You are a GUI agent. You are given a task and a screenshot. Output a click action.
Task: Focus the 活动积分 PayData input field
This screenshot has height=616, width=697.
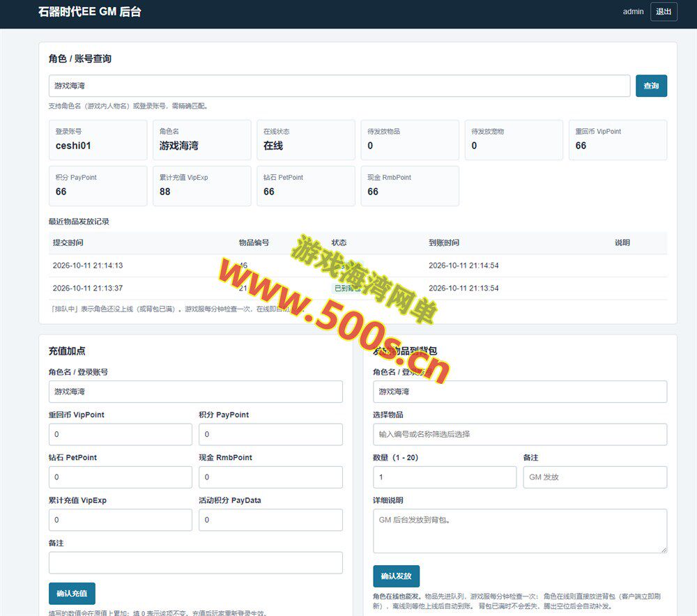(x=270, y=520)
